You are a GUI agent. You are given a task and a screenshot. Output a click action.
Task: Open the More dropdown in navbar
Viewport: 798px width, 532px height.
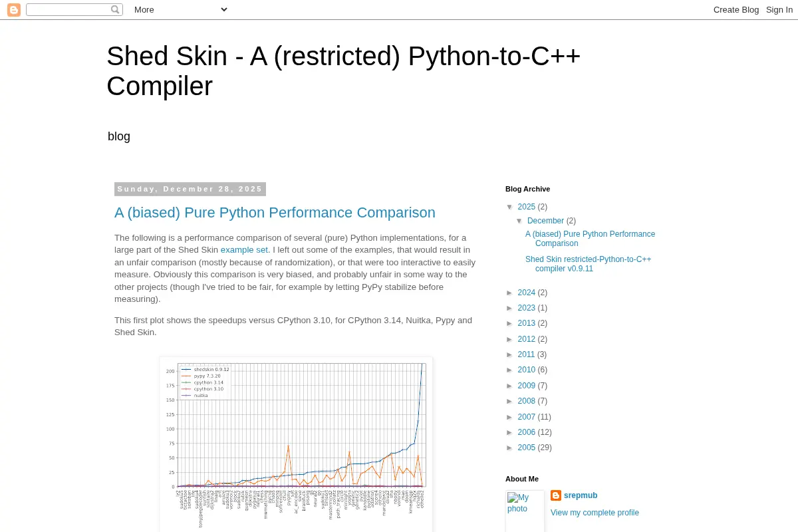(180, 9)
